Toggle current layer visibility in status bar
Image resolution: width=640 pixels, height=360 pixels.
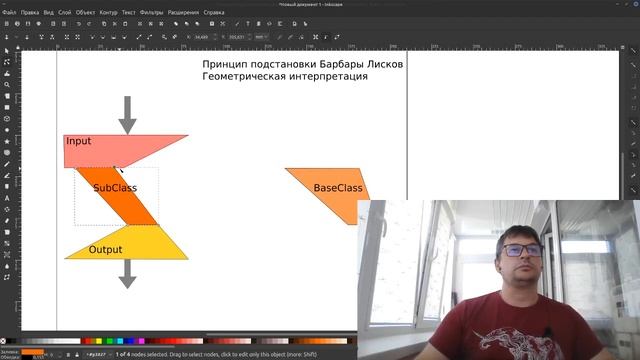tap(68, 355)
